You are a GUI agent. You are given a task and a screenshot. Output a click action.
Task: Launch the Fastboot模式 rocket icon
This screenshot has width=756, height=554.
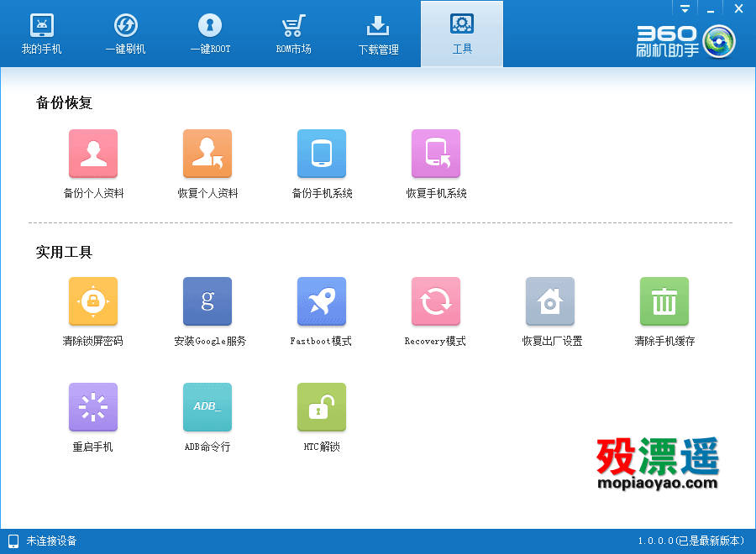click(x=322, y=301)
